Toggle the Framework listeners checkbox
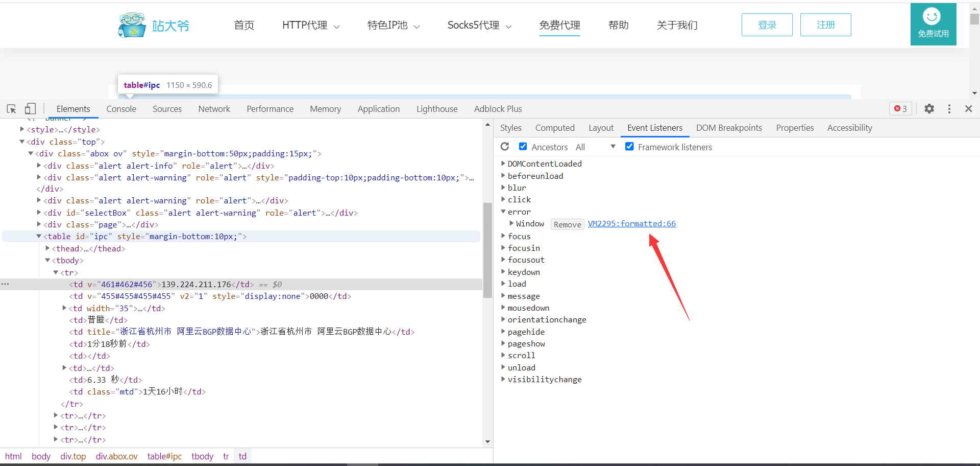 629,147
